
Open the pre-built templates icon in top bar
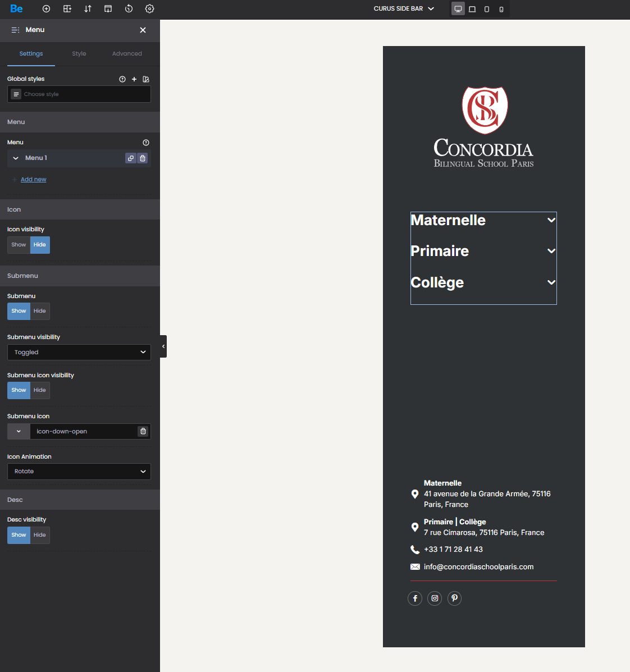pyautogui.click(x=108, y=8)
